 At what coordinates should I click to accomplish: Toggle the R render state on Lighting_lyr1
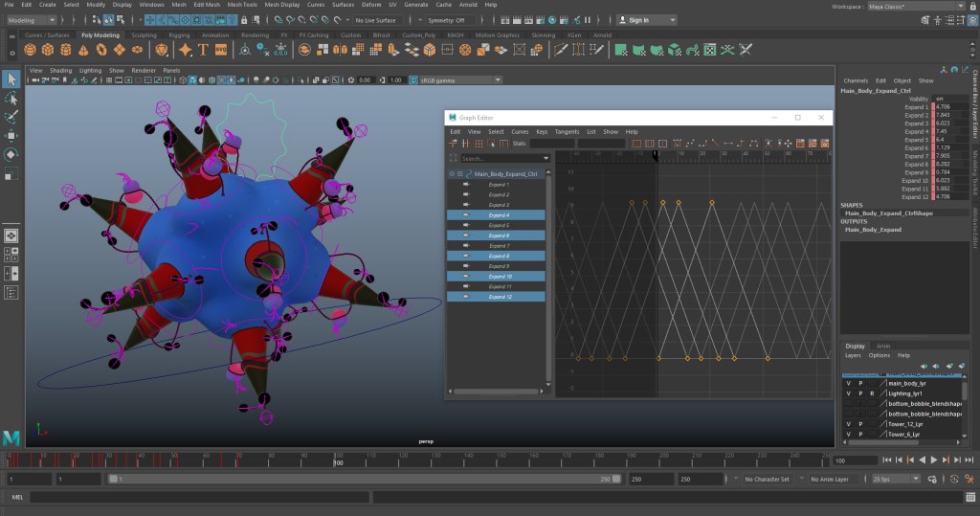tap(872, 393)
